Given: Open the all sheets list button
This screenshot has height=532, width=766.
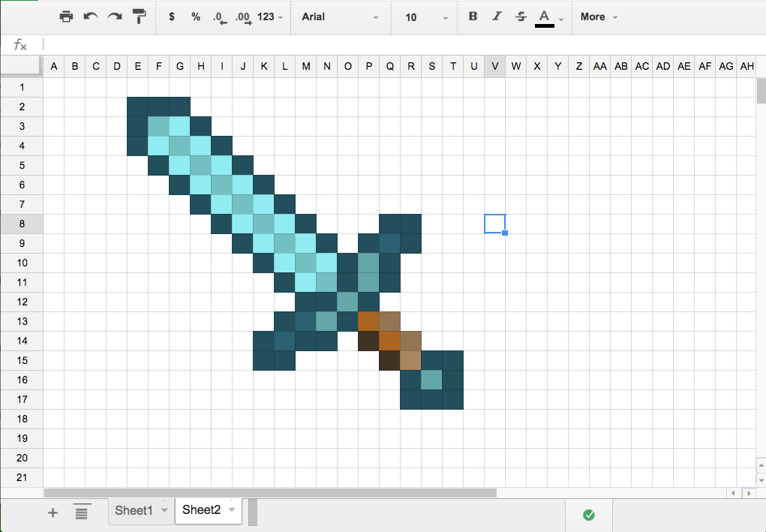Looking at the screenshot, I should [x=83, y=512].
